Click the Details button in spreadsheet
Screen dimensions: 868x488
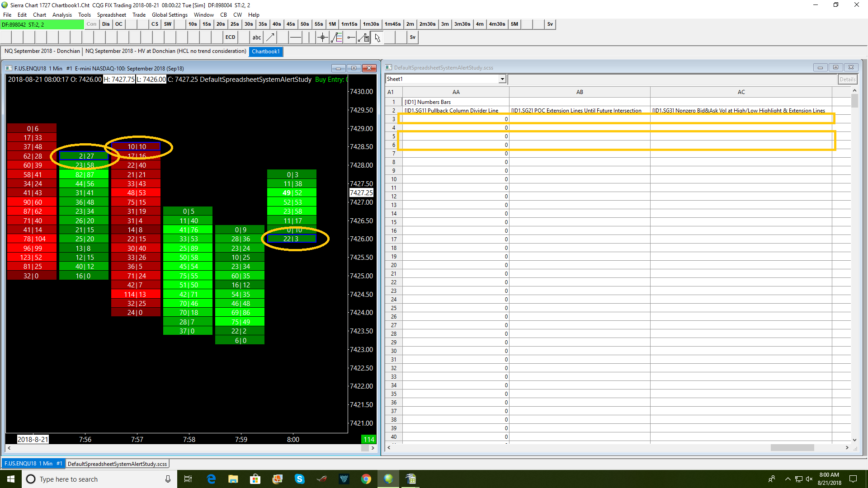coord(847,79)
